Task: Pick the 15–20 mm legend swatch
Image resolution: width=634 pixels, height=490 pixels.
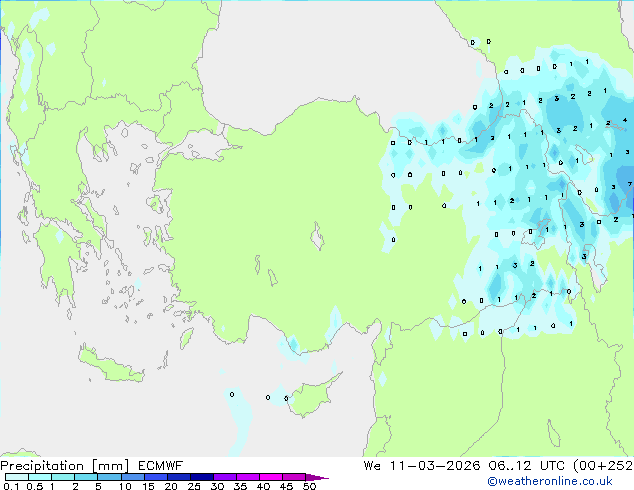Action: (156, 477)
